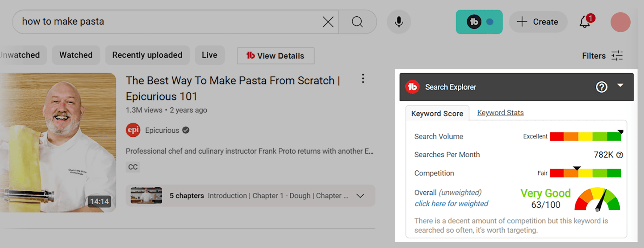Open the Filters options
The width and height of the screenshot is (644, 248).
point(602,56)
